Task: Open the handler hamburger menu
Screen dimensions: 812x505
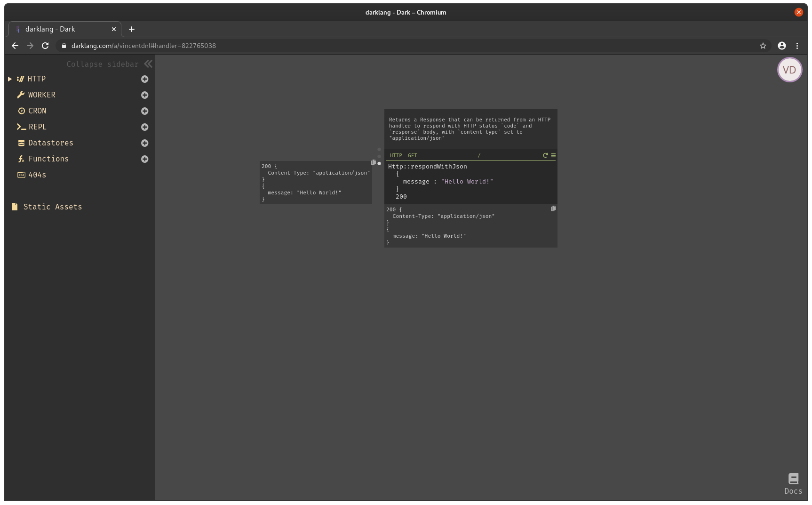Action: click(553, 155)
